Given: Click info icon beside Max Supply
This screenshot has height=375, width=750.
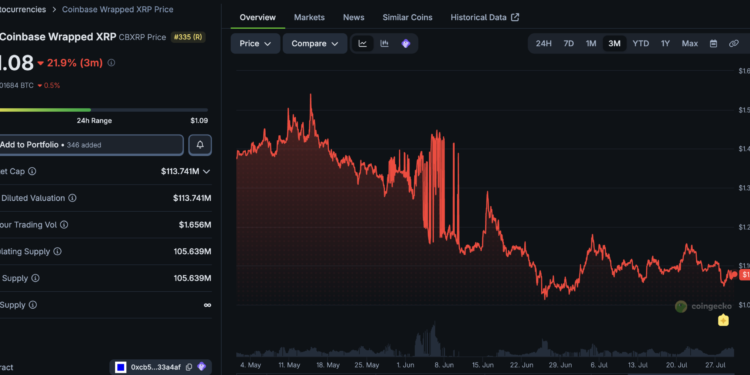Looking at the screenshot, I should point(33,305).
